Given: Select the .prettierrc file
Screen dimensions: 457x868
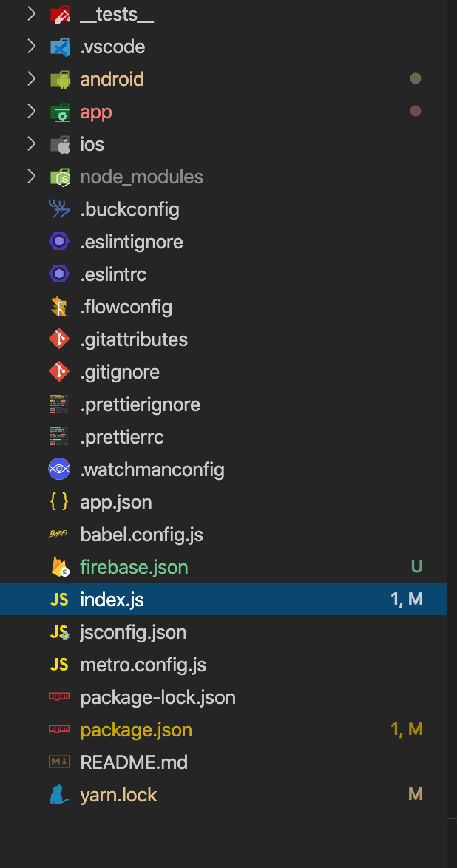Looking at the screenshot, I should (x=121, y=437).
